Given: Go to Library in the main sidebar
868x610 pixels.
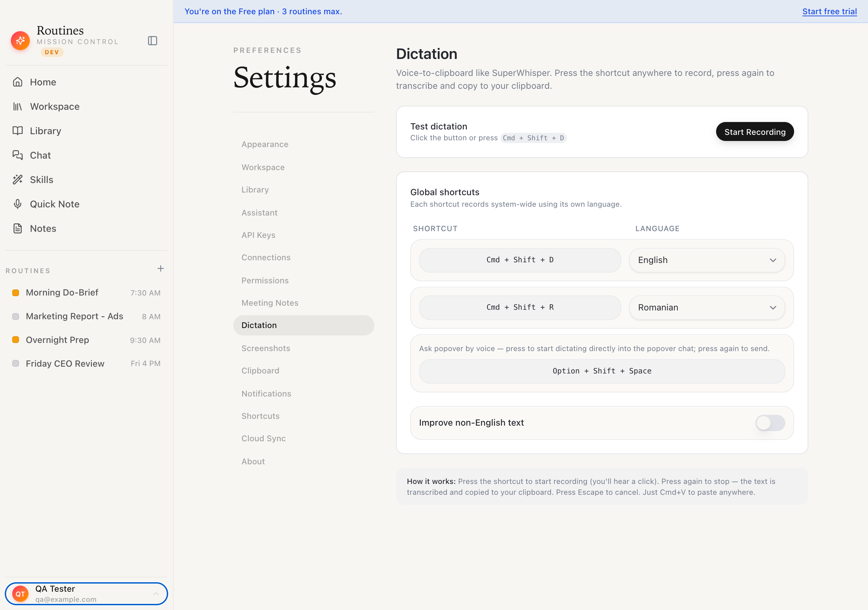Looking at the screenshot, I should pyautogui.click(x=86, y=131).
